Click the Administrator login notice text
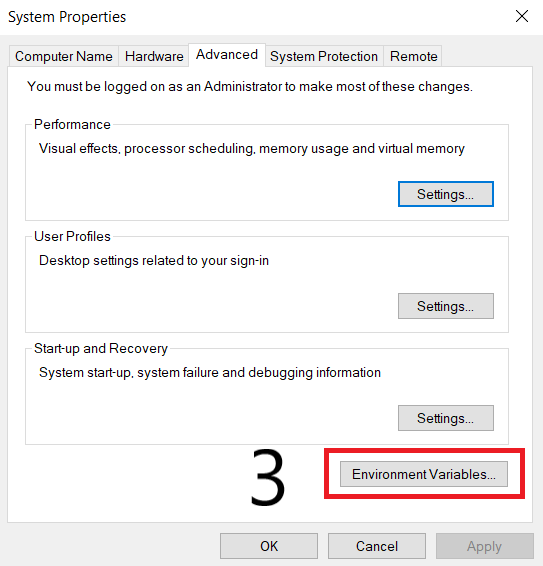Viewport: 543px width, 566px height. click(250, 87)
